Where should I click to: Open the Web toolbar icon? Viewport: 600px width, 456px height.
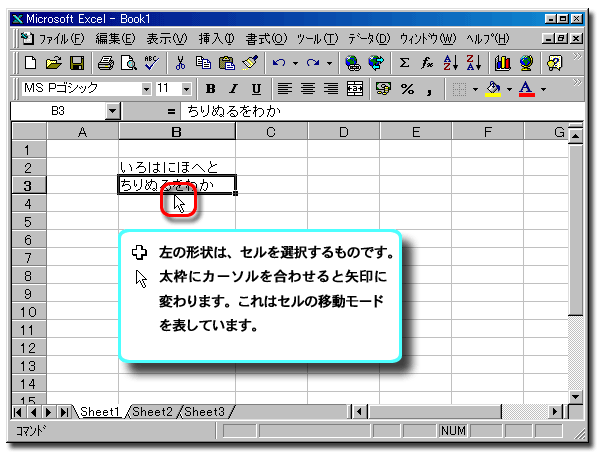pyautogui.click(x=376, y=63)
